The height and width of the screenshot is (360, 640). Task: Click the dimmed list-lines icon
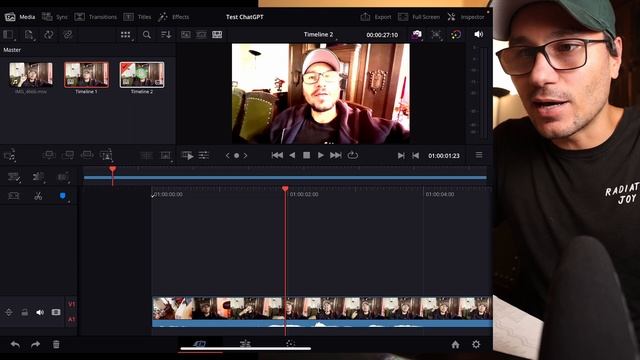[146, 156]
